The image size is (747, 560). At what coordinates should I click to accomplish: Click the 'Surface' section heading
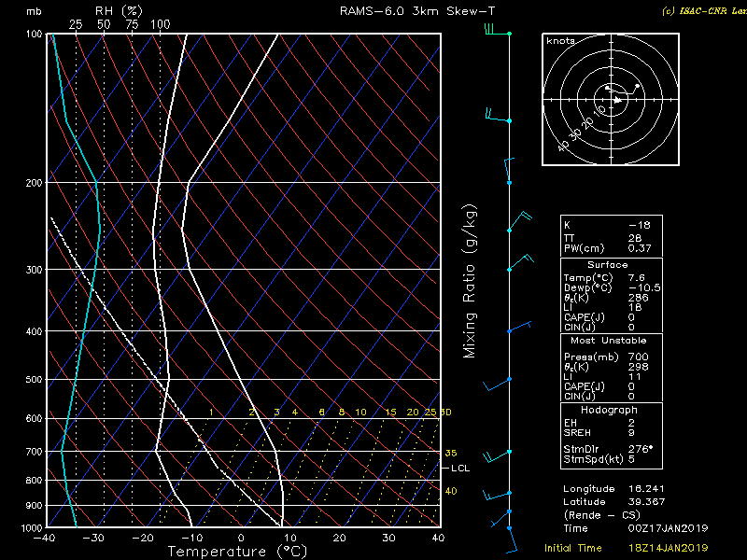[x=608, y=265]
